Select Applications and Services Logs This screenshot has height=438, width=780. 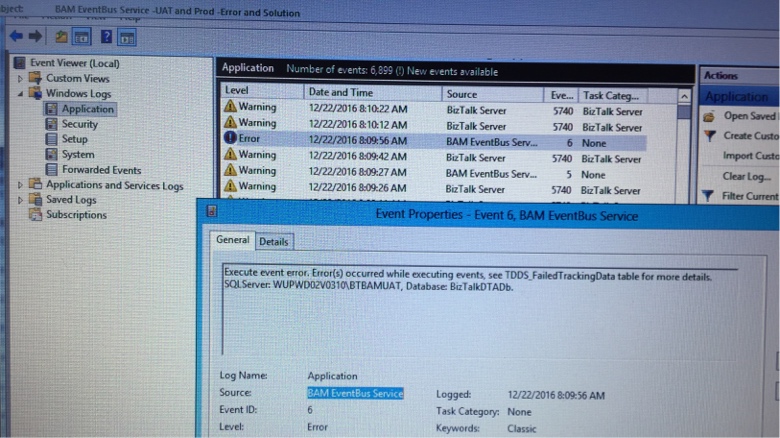coord(114,185)
